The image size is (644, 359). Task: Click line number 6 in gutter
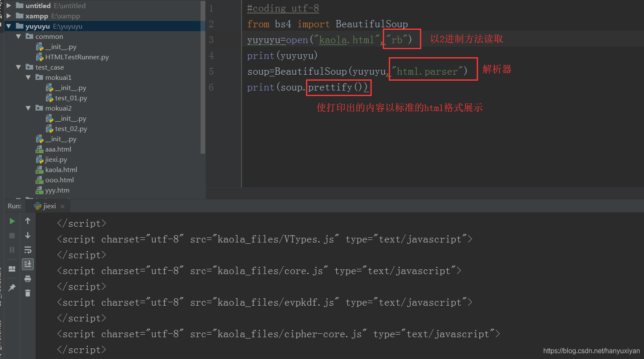pyautogui.click(x=211, y=87)
